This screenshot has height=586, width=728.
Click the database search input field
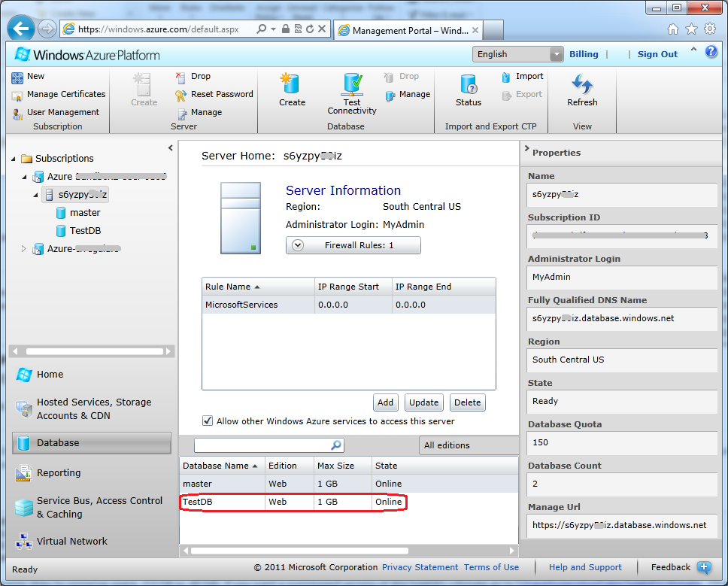pos(262,445)
